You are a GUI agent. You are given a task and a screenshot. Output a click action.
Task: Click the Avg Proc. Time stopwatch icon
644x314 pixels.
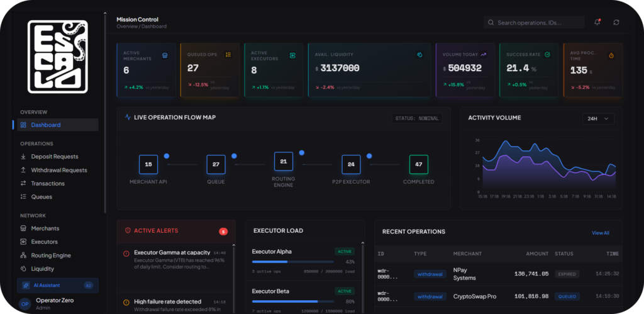coord(611,55)
